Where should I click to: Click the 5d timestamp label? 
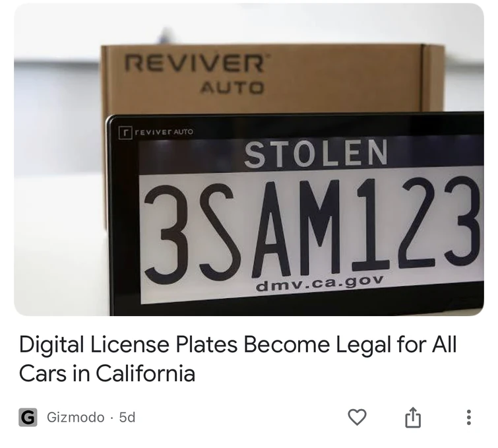(127, 417)
